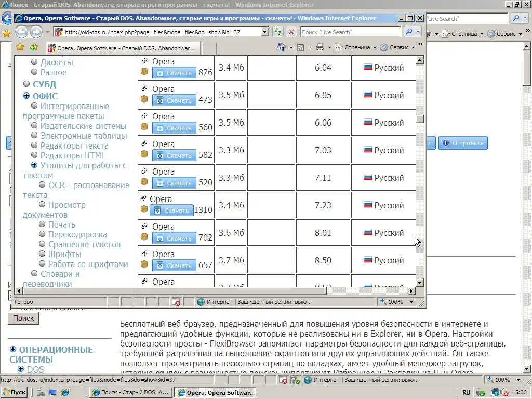Select the Печать bullet in sidebar
The height and width of the screenshot is (399, 532).
42,224
